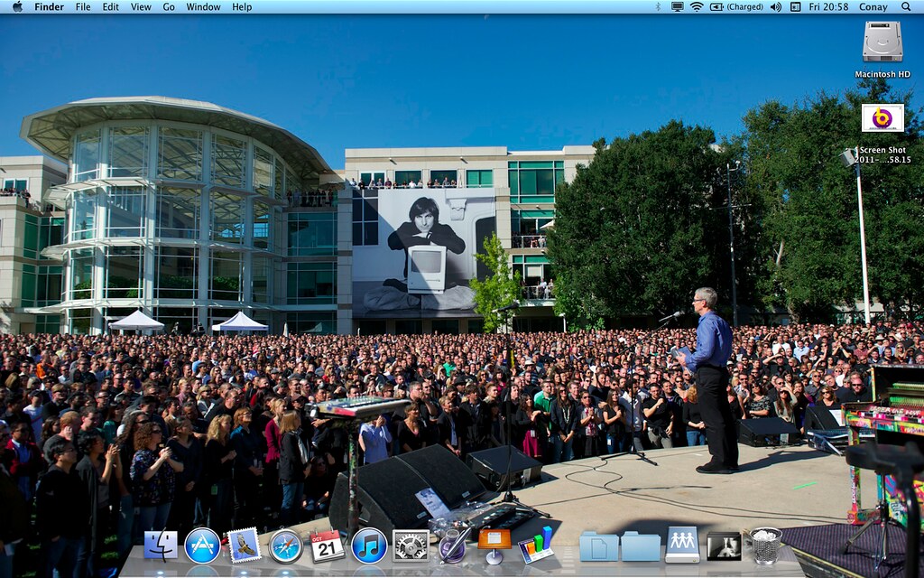This screenshot has width=924, height=578.
Task: Open the Conay user account menu
Action: coord(873,7)
